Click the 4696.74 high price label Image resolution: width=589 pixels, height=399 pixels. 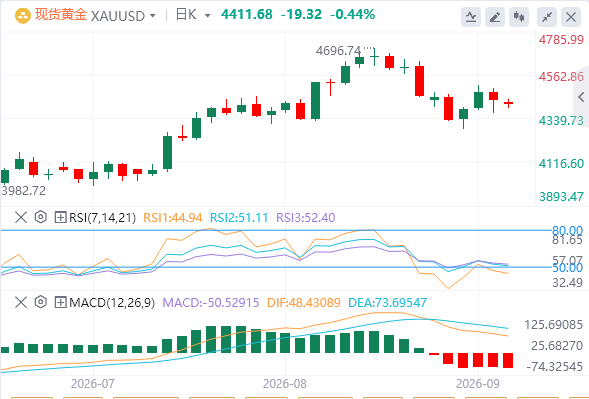pos(338,50)
